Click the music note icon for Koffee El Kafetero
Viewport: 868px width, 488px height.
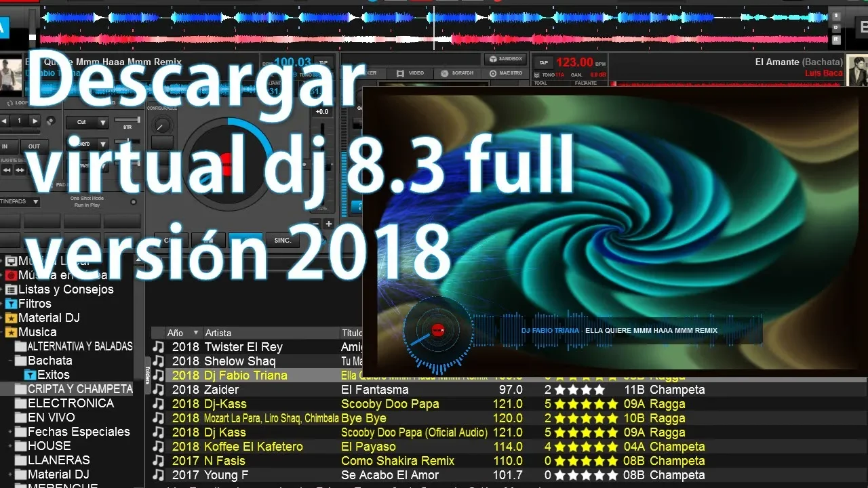158,447
